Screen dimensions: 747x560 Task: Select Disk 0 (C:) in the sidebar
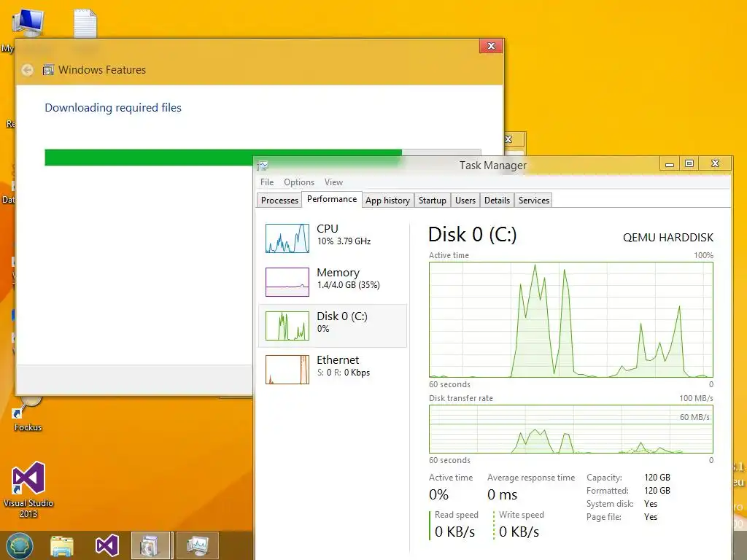click(333, 326)
